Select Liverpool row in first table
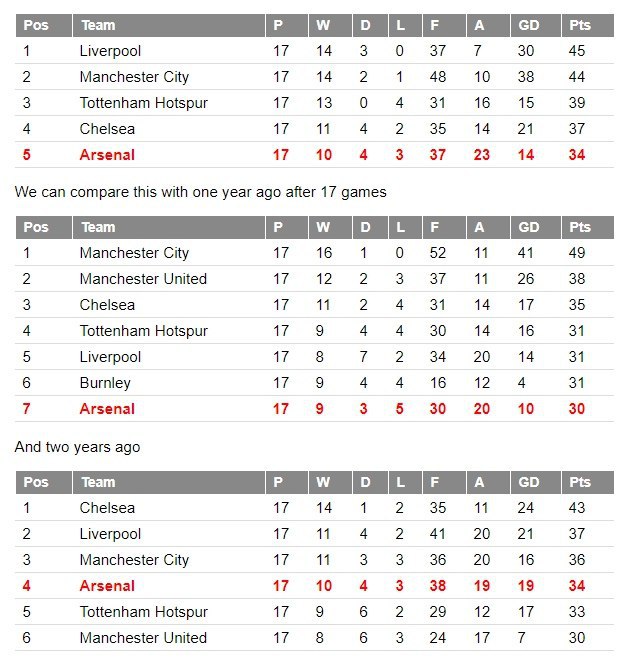629x669 pixels. tap(314, 51)
